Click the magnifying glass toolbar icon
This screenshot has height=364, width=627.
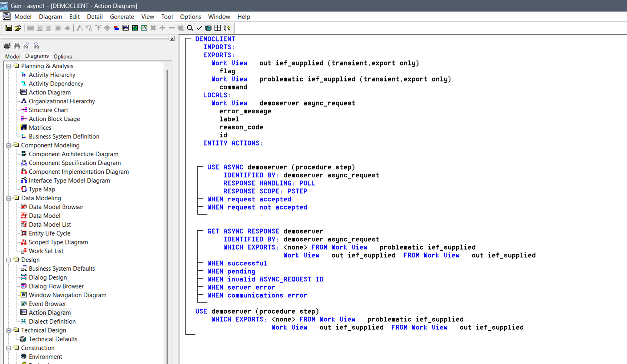pyautogui.click(x=190, y=28)
